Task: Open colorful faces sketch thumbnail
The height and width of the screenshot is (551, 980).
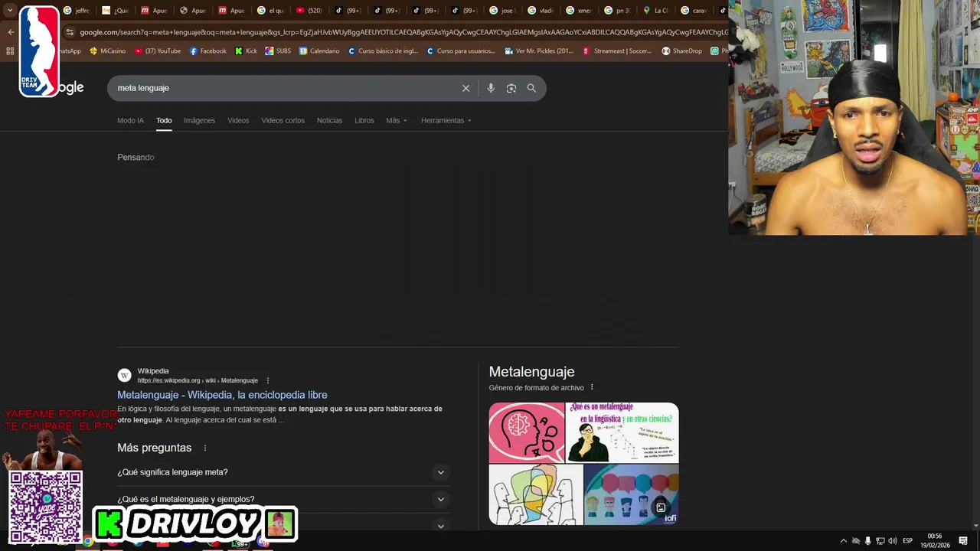Action: [x=536, y=494]
